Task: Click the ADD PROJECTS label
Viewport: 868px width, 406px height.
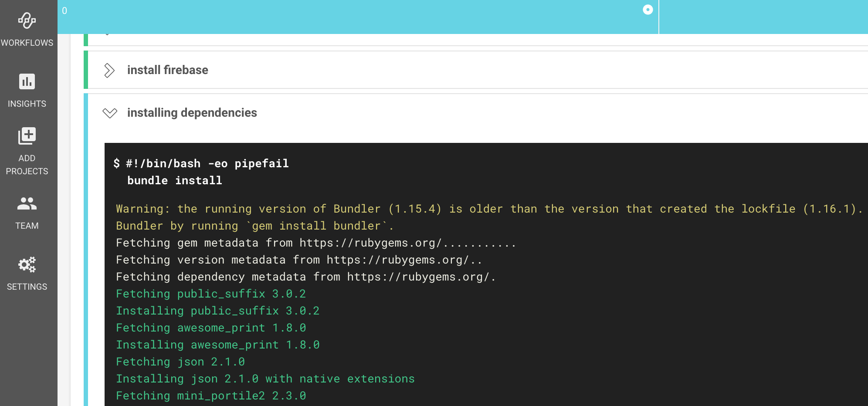Action: tap(27, 165)
